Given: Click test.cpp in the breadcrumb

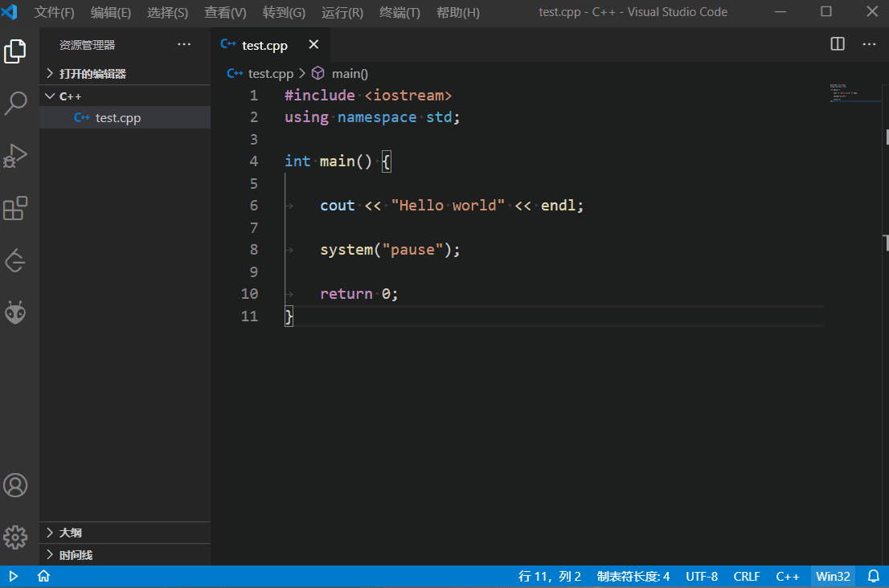Looking at the screenshot, I should point(270,74).
